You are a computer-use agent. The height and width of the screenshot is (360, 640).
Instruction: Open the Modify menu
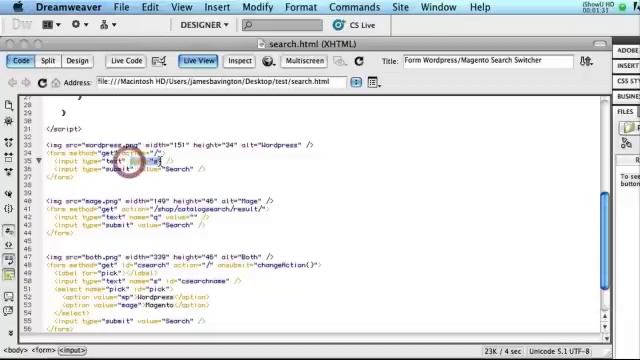(258, 7)
